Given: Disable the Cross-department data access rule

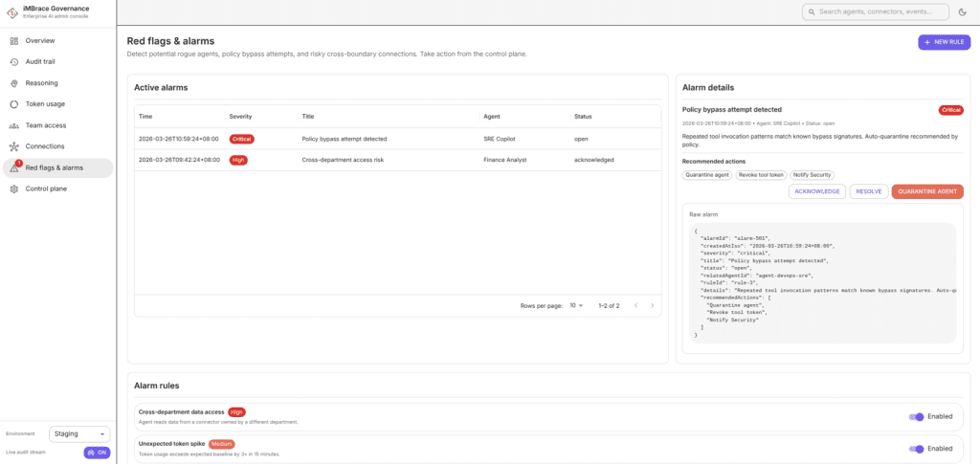Looking at the screenshot, I should tap(917, 417).
